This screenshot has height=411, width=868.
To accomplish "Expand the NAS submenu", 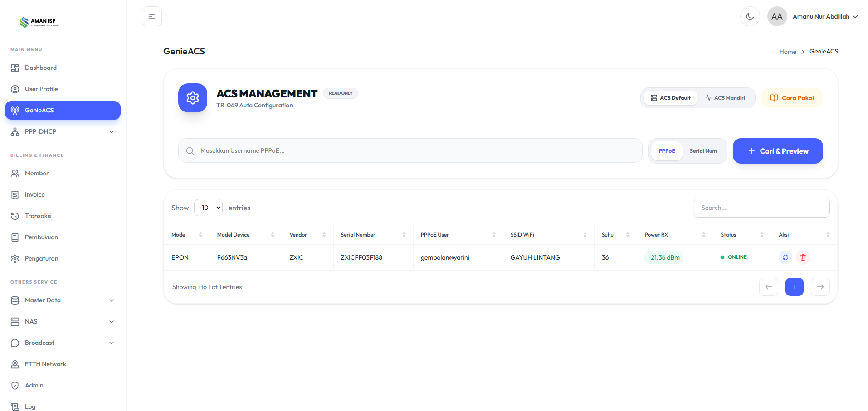I will coord(63,322).
